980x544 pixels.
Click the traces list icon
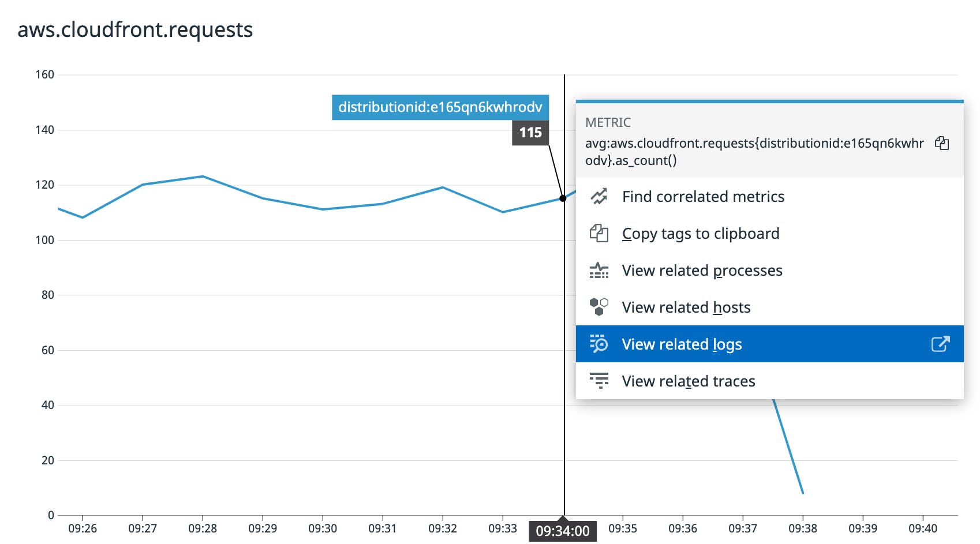pos(599,381)
